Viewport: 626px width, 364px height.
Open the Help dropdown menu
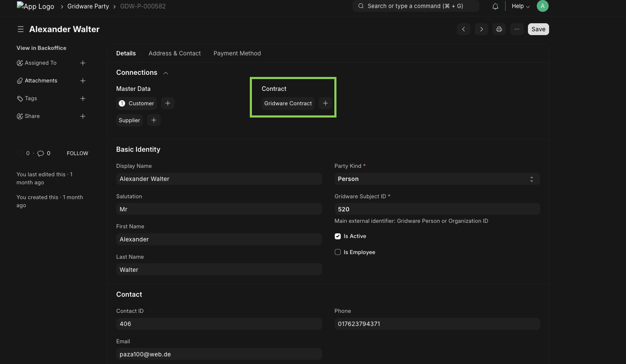point(521,6)
